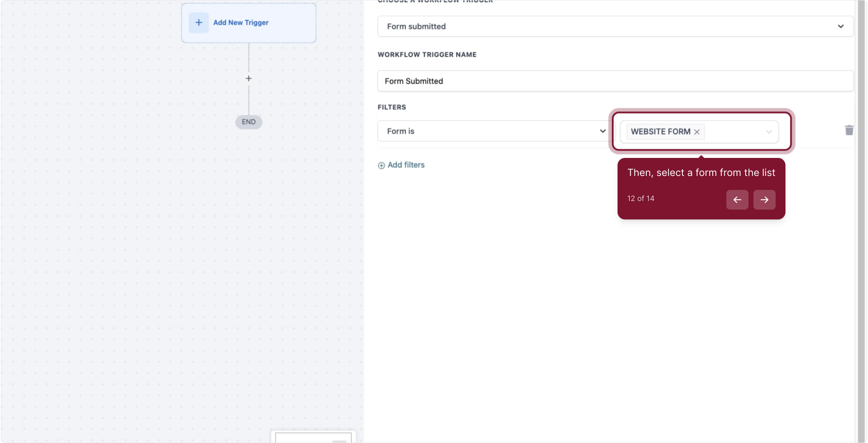This screenshot has height=443, width=868.
Task: Click the WEBSITE FORM tag label
Action: point(660,132)
